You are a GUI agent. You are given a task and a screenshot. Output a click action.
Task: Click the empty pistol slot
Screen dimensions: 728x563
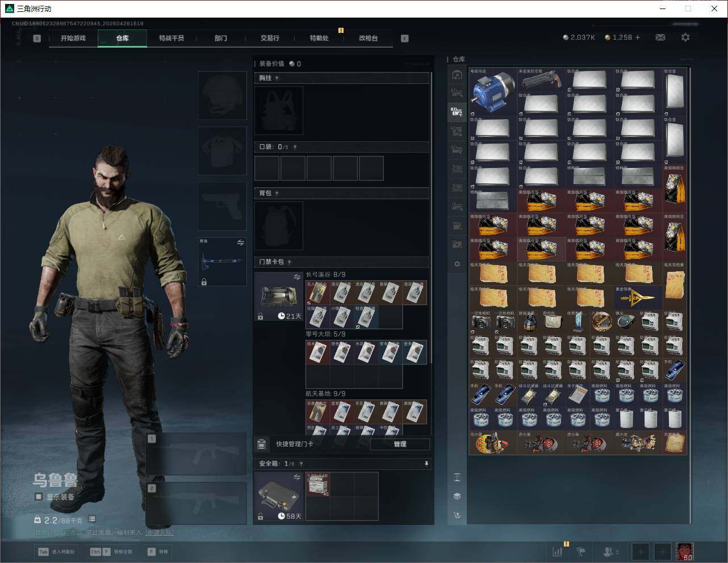pyautogui.click(x=222, y=207)
